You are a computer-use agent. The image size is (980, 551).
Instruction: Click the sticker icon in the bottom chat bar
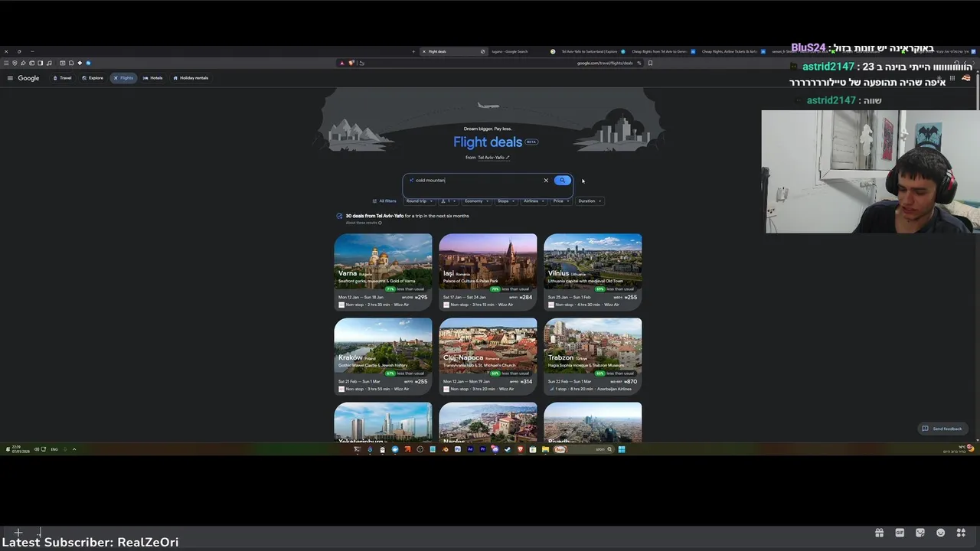pos(920,533)
